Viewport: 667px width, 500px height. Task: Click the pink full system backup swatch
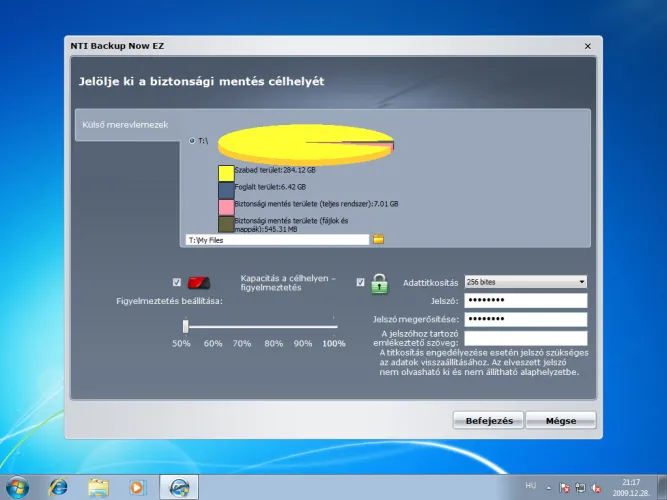click(x=226, y=207)
